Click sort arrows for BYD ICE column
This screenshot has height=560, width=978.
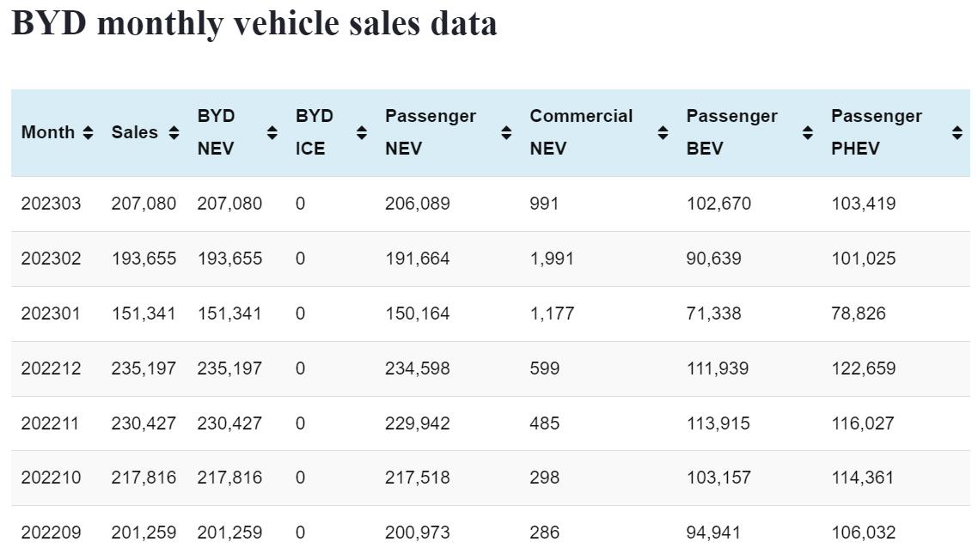tap(362, 133)
